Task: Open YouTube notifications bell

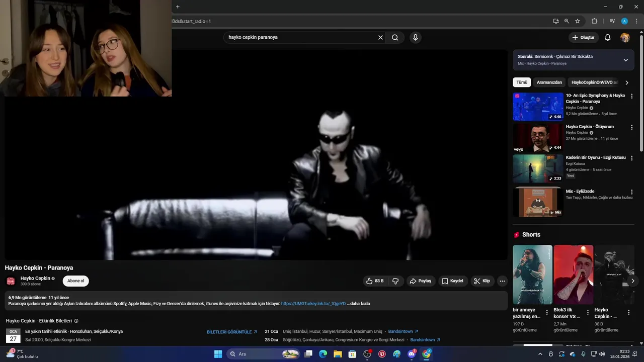Action: 607,38
